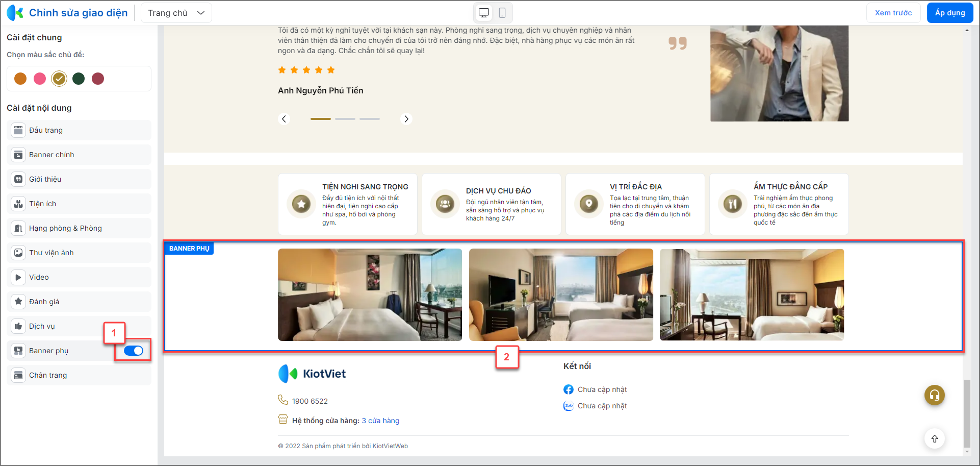This screenshot has height=466, width=980.
Task: Show next testimonial with right arrow
Action: click(x=406, y=119)
